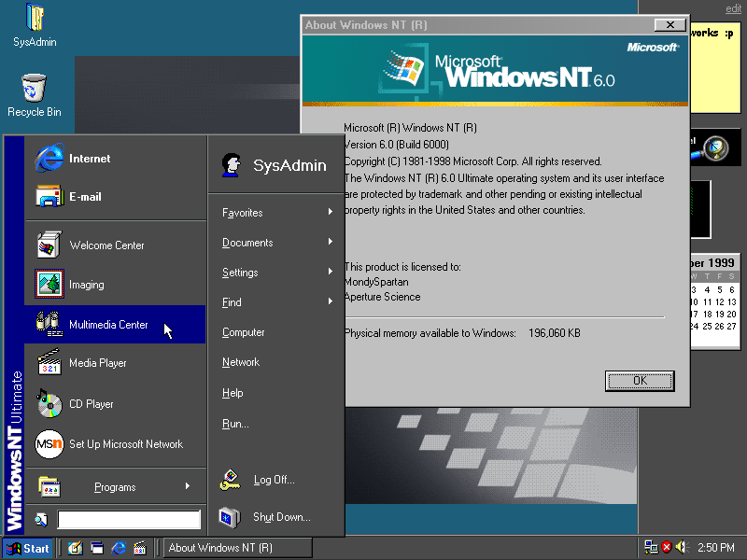
Task: Launch Internet Explorer from quick launch bar
Action: pos(119,548)
